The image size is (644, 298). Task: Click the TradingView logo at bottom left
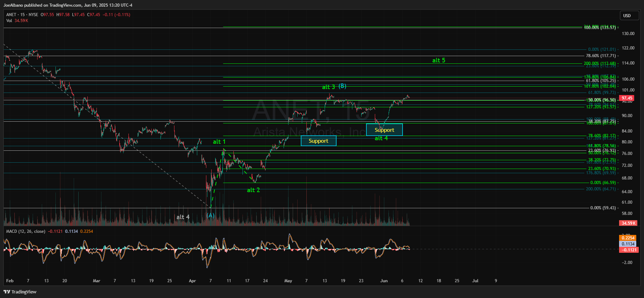(20, 292)
